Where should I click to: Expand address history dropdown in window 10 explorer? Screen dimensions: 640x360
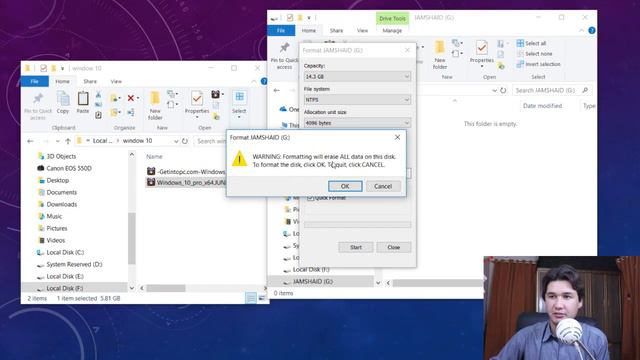[176, 141]
